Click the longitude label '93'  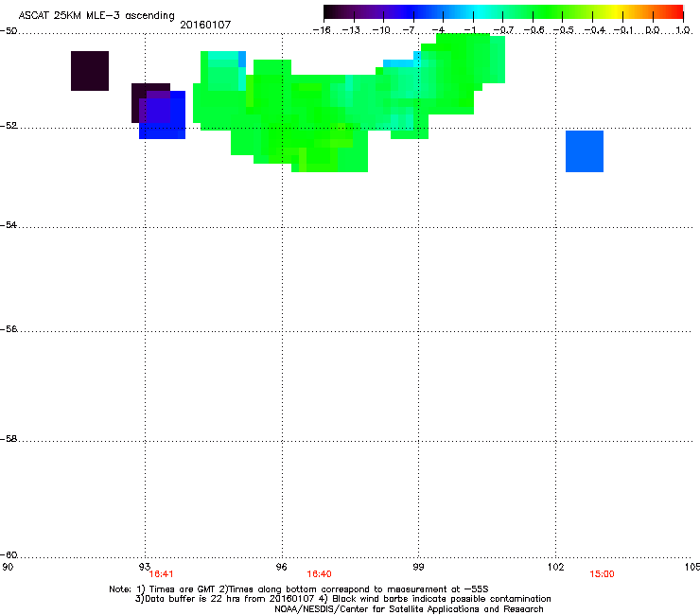144,567
